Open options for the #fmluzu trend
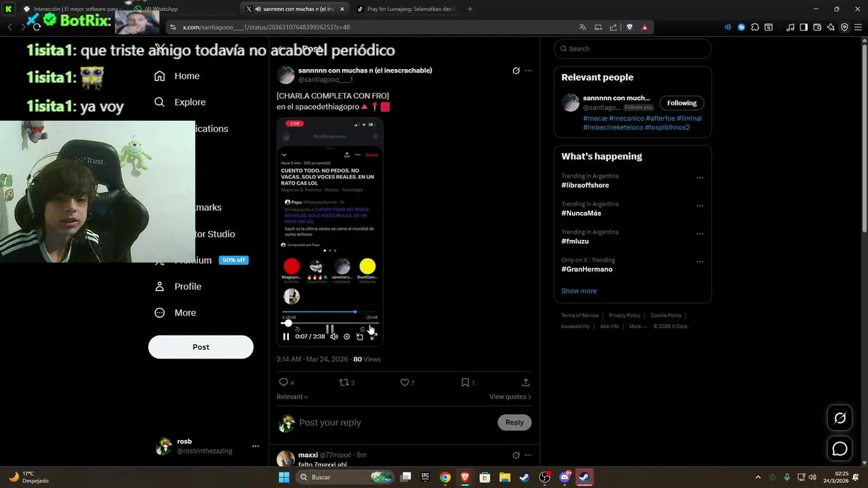The width and height of the screenshot is (868, 488). 700,235
